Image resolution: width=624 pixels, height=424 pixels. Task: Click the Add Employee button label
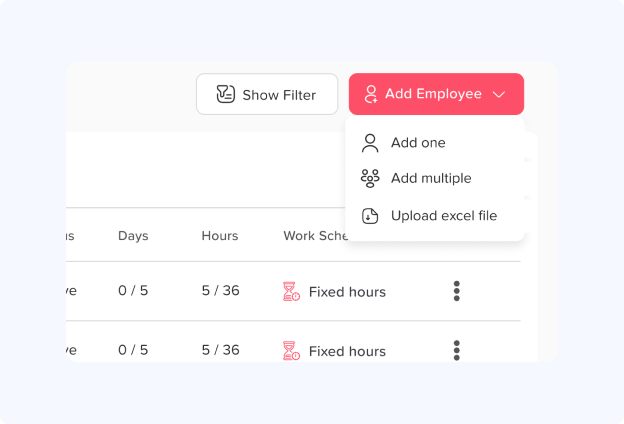(433, 95)
